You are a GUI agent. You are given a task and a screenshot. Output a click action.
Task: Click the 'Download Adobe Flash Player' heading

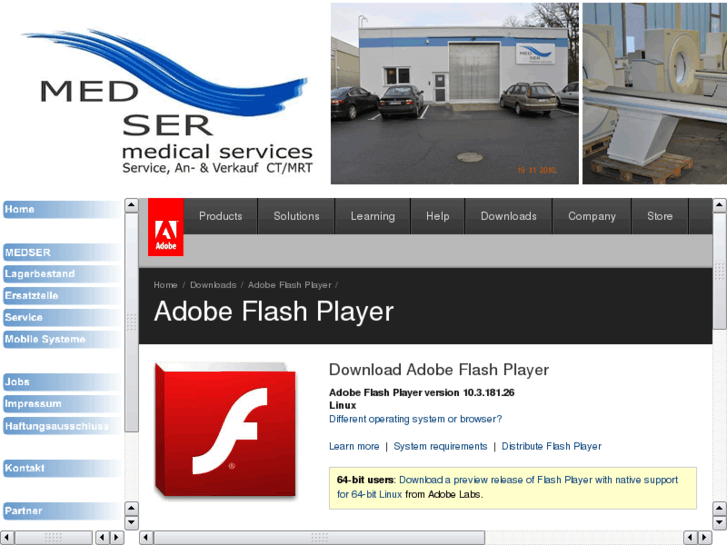(439, 370)
